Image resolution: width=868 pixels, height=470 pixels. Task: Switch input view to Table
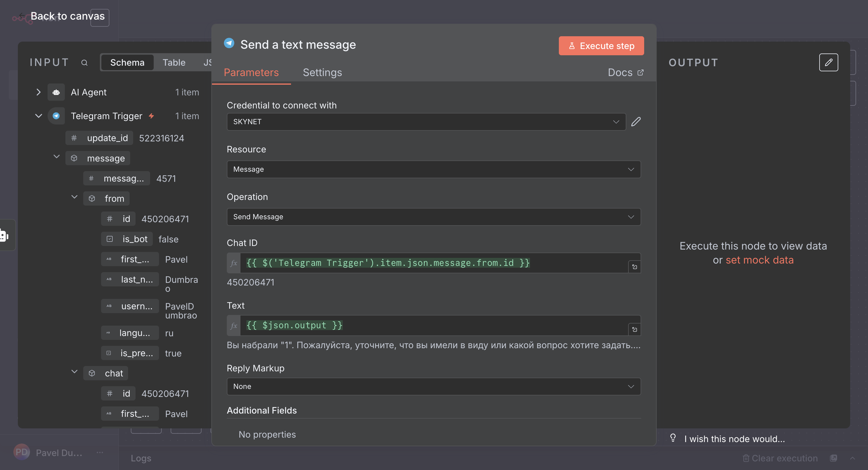[x=174, y=63]
